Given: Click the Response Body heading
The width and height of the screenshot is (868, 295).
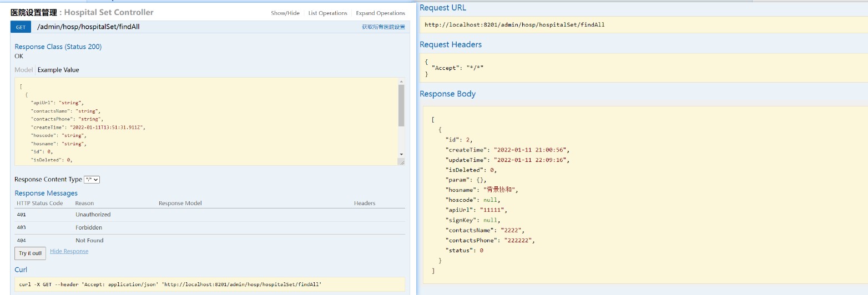Looking at the screenshot, I should (447, 94).
